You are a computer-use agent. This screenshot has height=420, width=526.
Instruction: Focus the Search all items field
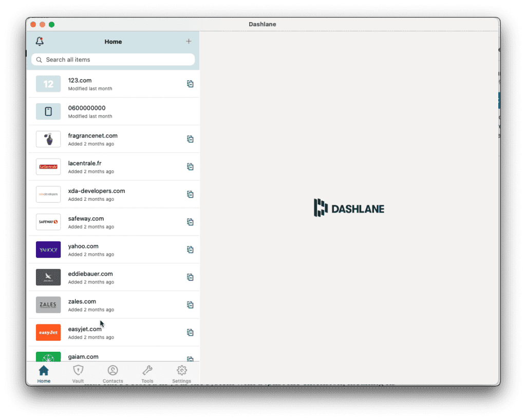pyautogui.click(x=113, y=60)
